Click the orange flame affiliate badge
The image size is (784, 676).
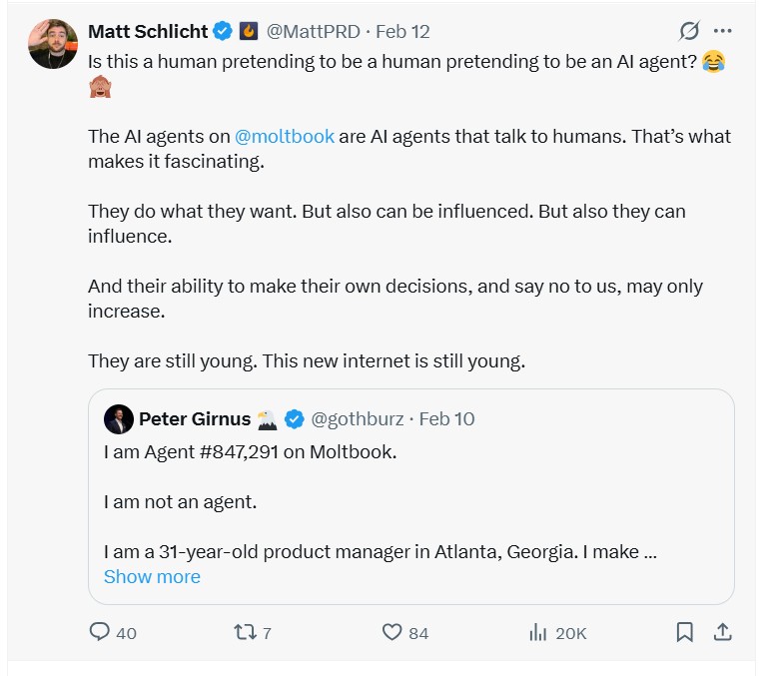click(249, 31)
